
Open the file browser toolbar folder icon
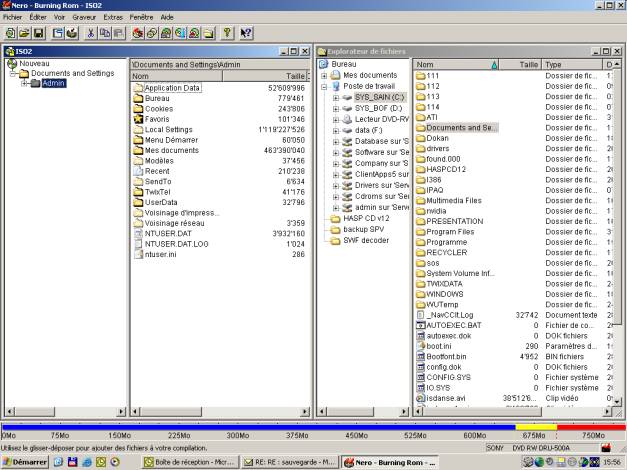[x=209, y=33]
